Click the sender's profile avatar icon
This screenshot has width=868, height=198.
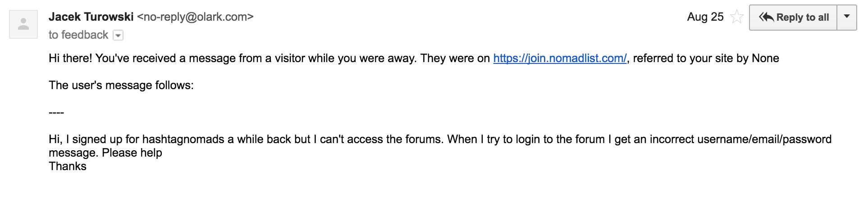click(x=23, y=24)
